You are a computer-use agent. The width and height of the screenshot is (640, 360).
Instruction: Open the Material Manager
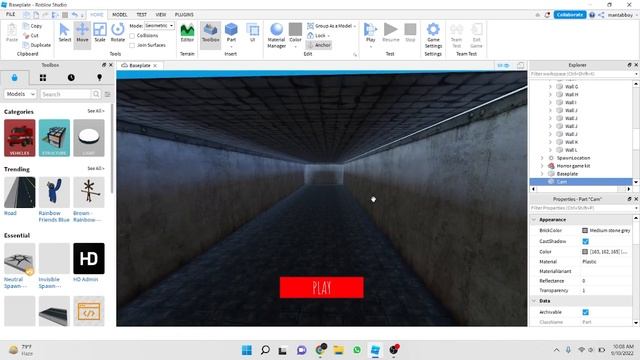276,36
